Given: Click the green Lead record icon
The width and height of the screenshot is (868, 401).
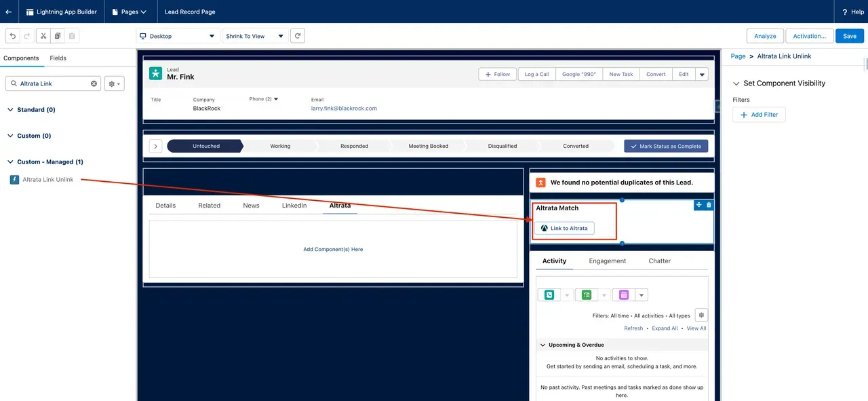Looking at the screenshot, I should (156, 74).
